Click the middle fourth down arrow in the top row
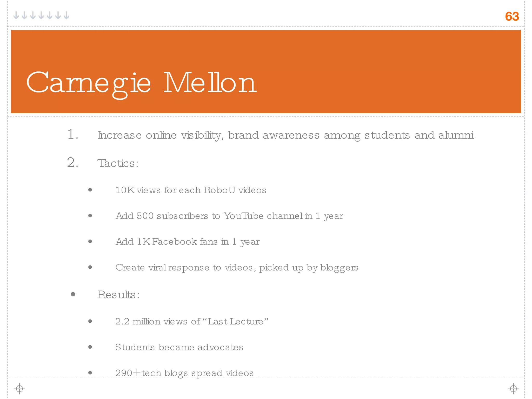Screen dimensions: 532x399 (41, 16)
